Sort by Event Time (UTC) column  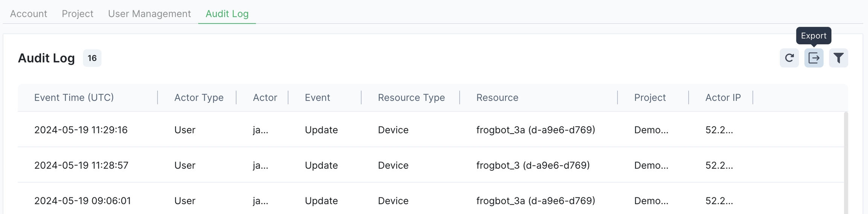click(74, 97)
